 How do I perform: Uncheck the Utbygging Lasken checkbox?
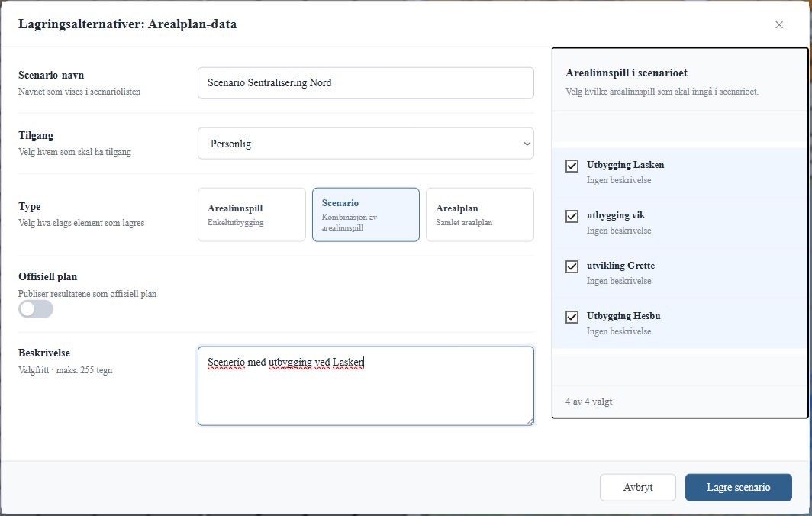point(572,166)
